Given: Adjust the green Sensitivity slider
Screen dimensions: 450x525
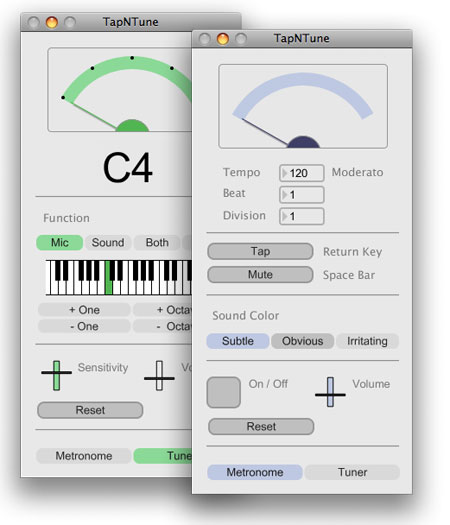Looking at the screenshot, I should click(x=57, y=375).
